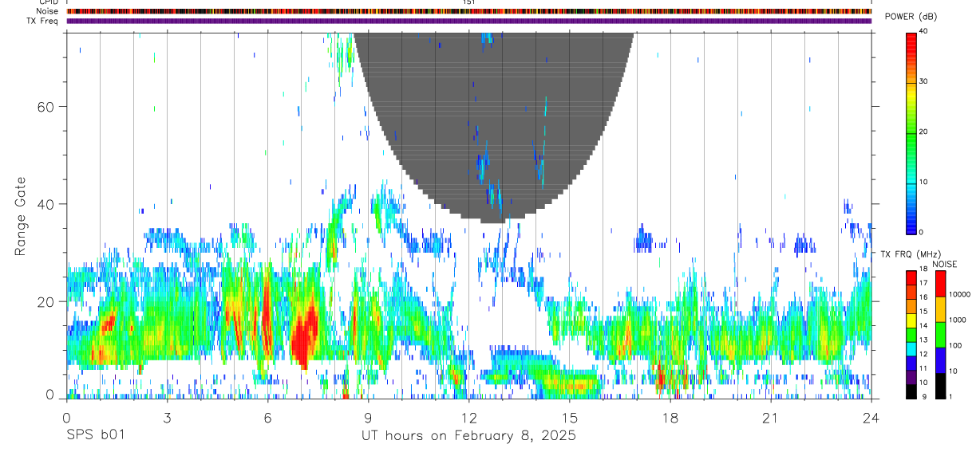The image size is (980, 452).
Task: Click the multicolored Noise strip bar
Action: tap(468, 11)
